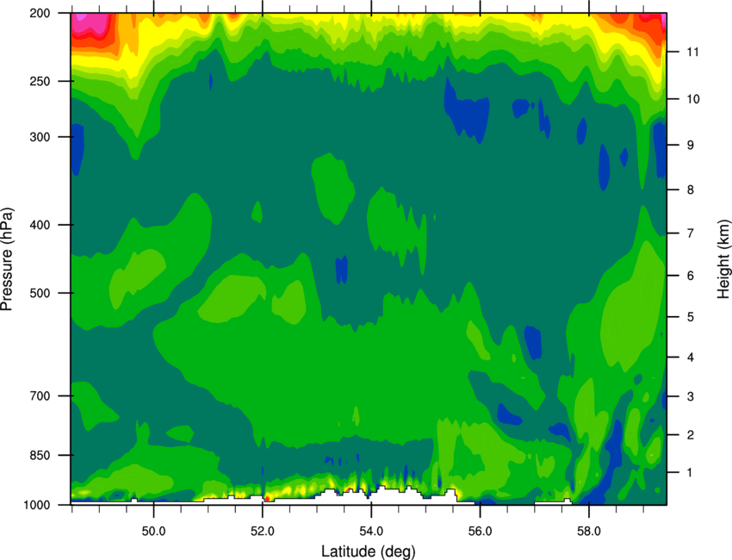
Task: Click the 10 km height label
Action: tap(693, 98)
